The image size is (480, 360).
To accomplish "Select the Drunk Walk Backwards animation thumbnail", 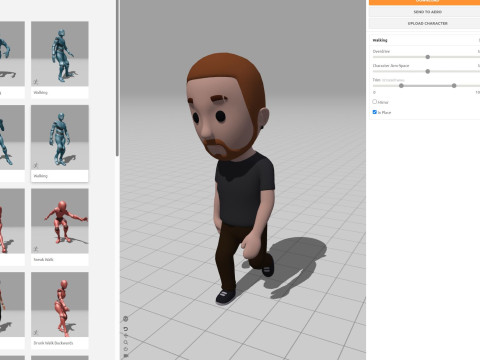I will pyautogui.click(x=60, y=310).
